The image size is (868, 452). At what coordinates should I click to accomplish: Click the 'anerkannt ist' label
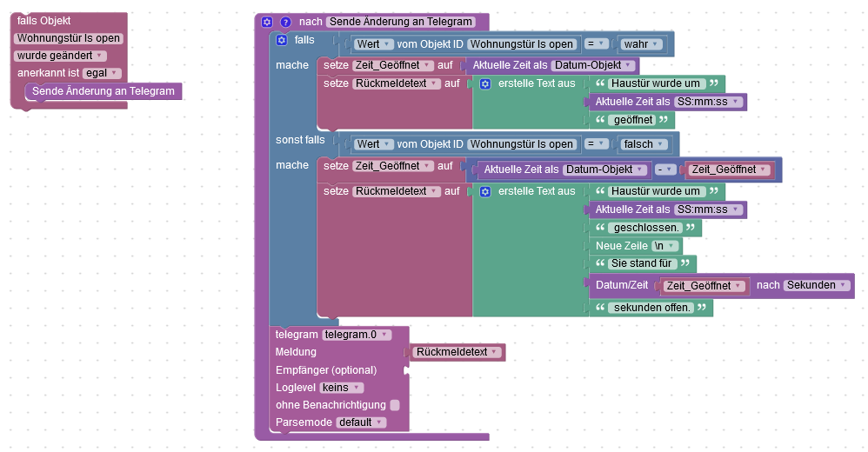click(x=48, y=73)
